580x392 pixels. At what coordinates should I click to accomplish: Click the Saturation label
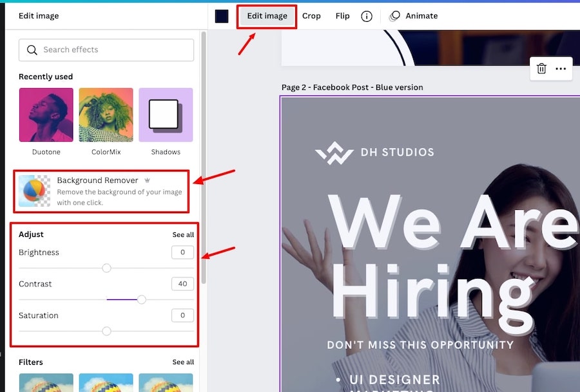[39, 315]
